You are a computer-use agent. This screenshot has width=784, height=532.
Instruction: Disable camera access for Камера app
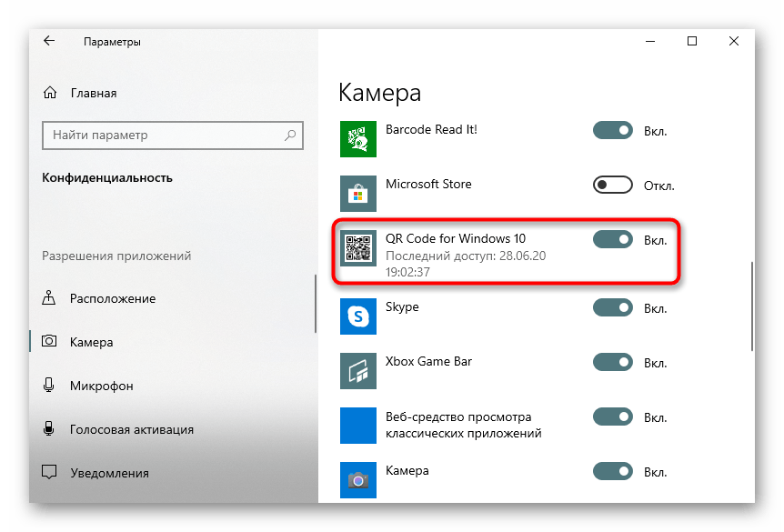click(x=612, y=471)
